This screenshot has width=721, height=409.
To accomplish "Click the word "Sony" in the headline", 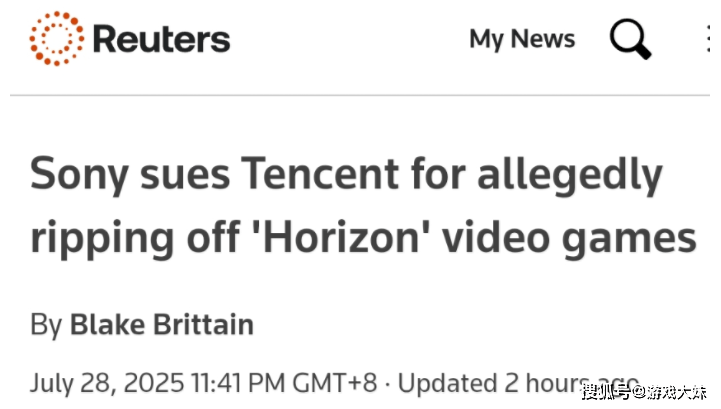I will 78,176.
